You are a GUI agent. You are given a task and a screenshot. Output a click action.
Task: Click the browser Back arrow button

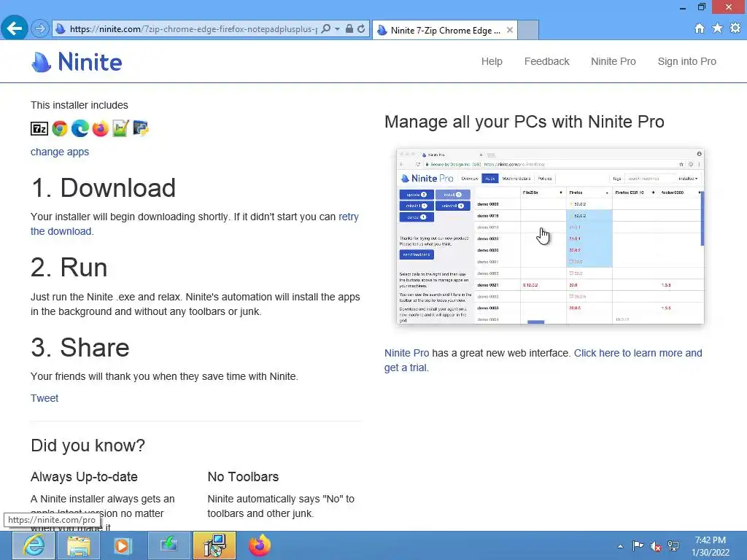click(x=15, y=28)
